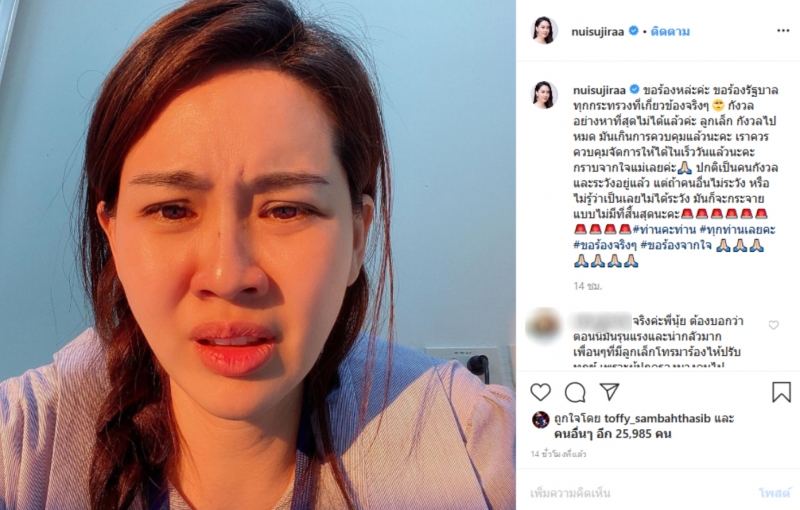Open the three-dot more options menu
This screenshot has height=510, width=800.
point(783,31)
